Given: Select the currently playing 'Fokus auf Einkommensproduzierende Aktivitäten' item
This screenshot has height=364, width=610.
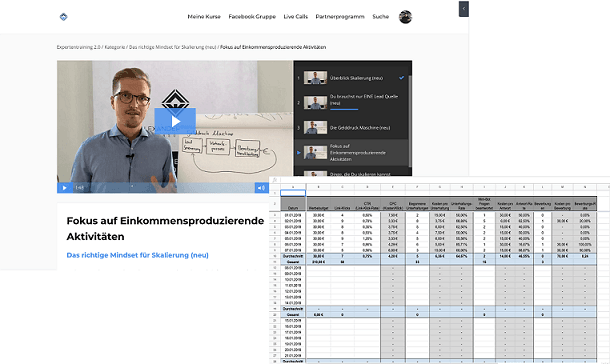Looking at the screenshot, I should click(352, 152).
